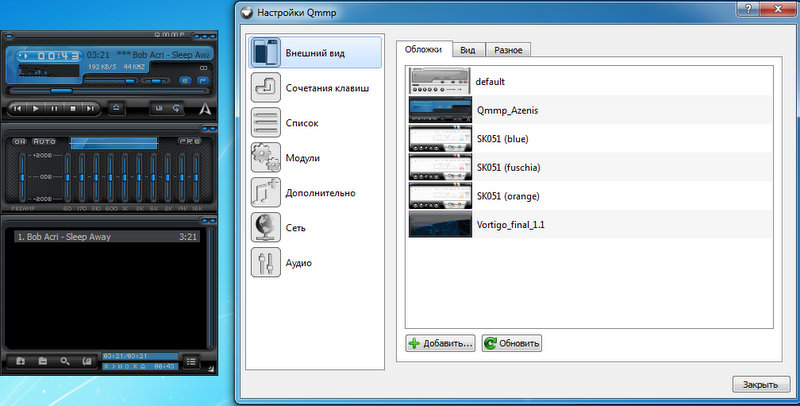Click the elapsed time display 00:43
The image size is (800, 406).
[x=58, y=56]
